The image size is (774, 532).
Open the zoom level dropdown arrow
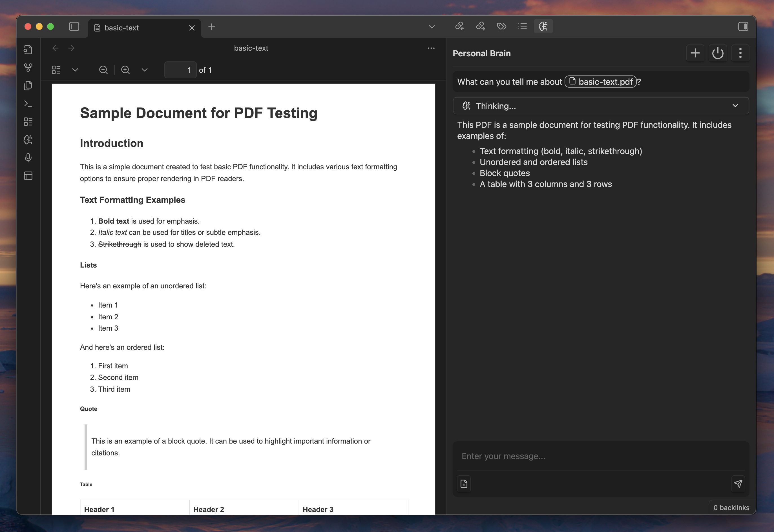click(145, 70)
